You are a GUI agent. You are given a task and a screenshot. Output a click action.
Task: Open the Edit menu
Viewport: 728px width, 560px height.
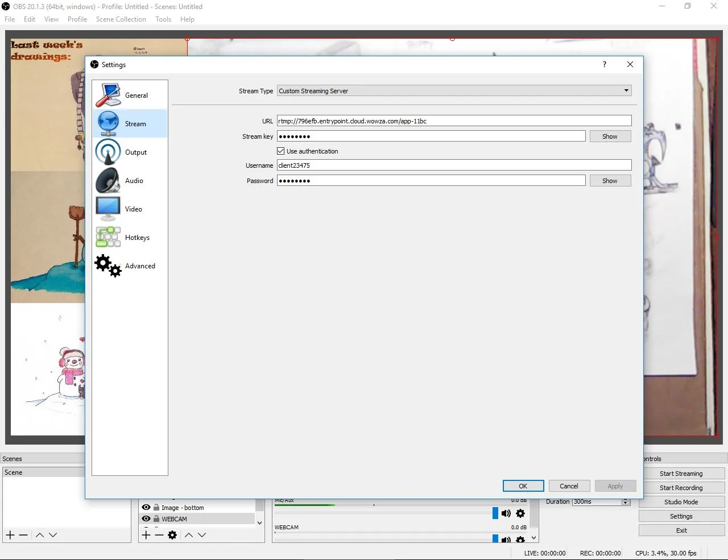[x=30, y=19]
